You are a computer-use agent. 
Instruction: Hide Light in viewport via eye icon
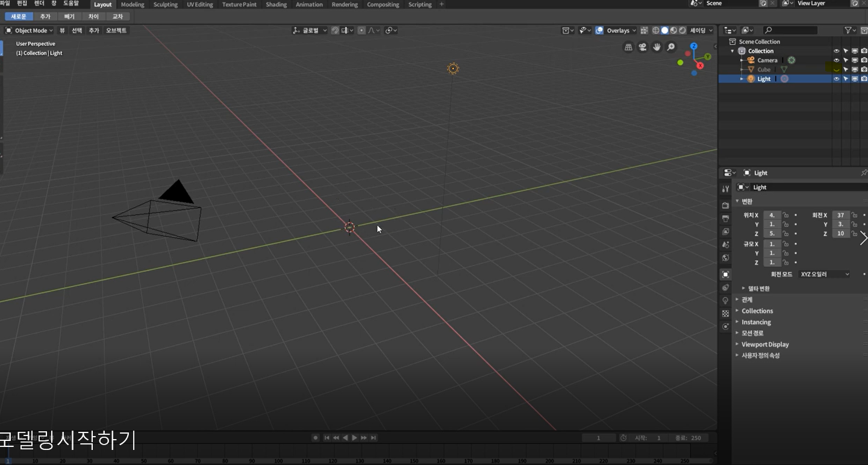pos(836,79)
